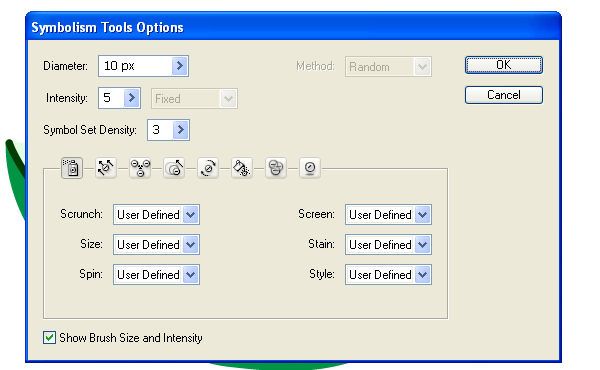Expand the Size dropdown

coord(191,244)
